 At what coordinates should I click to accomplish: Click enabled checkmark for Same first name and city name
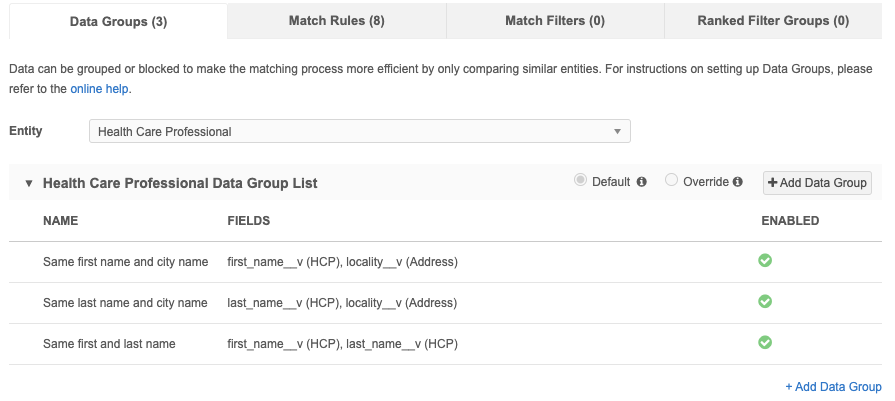[x=765, y=261]
